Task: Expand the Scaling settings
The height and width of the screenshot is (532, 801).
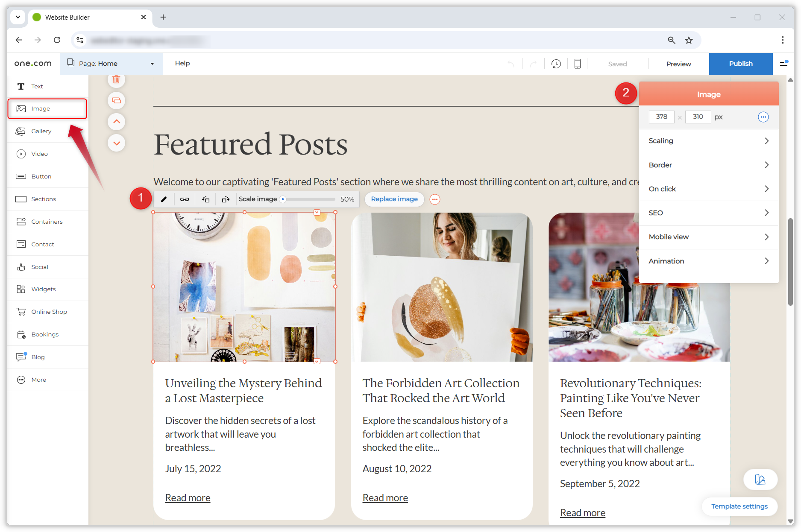Action: tap(708, 141)
